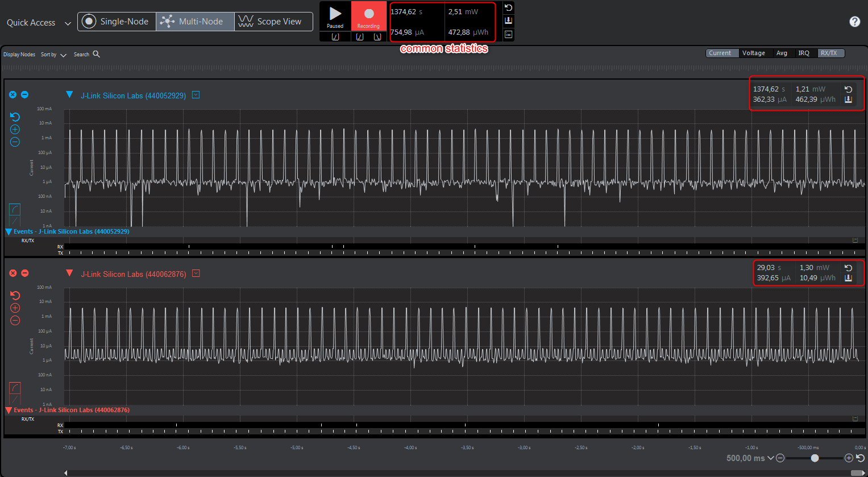Open the Quick Access dropdown
This screenshot has width=868, height=477.
coord(39,23)
